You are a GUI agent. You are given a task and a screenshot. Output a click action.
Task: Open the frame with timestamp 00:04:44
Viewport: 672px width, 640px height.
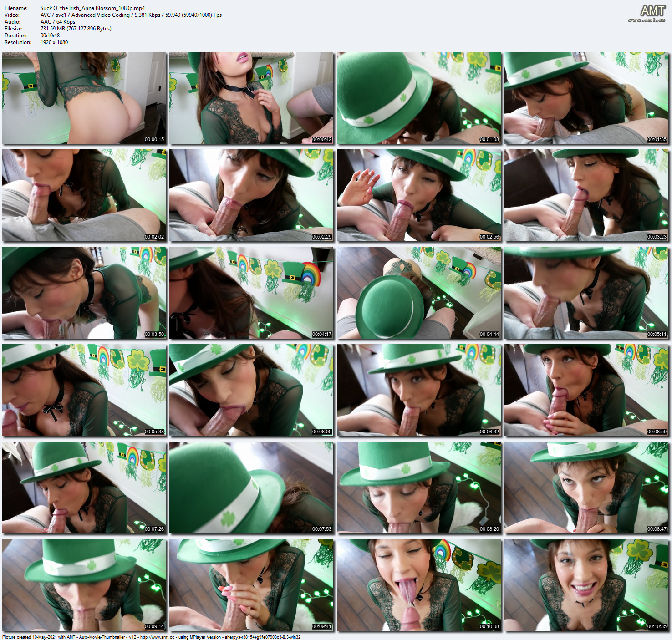click(419, 293)
